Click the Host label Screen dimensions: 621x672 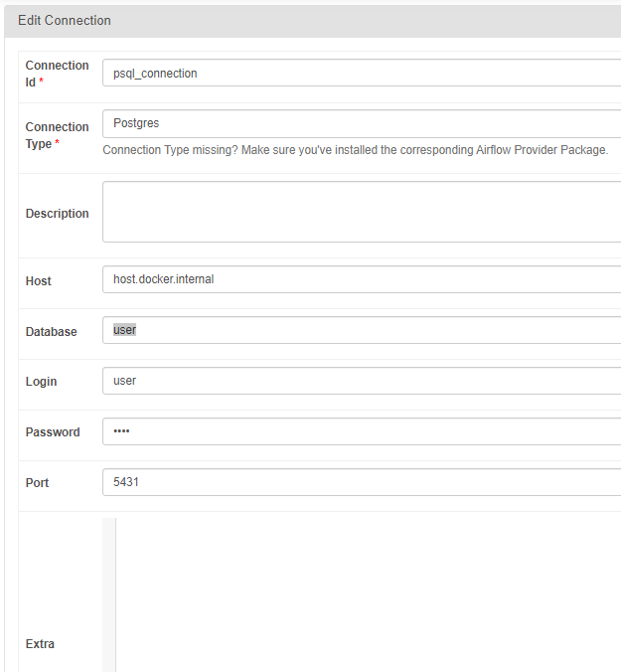(x=39, y=281)
